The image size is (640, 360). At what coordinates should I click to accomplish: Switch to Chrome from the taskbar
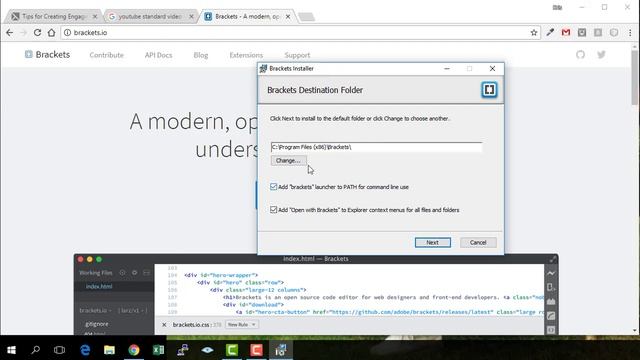point(134,350)
